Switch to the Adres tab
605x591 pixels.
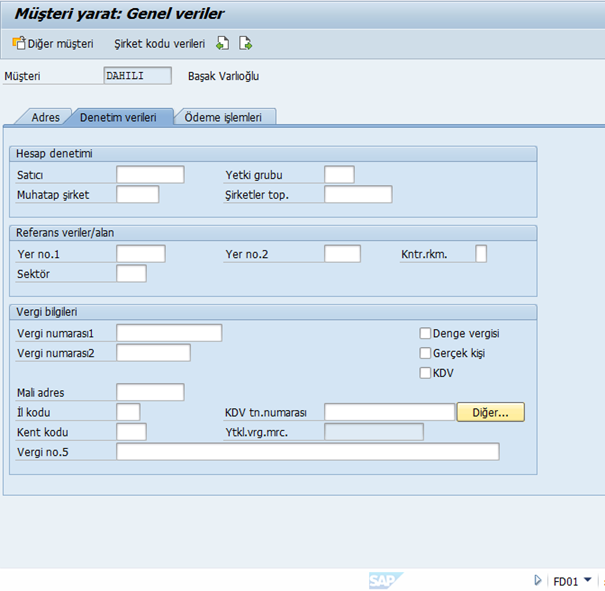pos(45,117)
